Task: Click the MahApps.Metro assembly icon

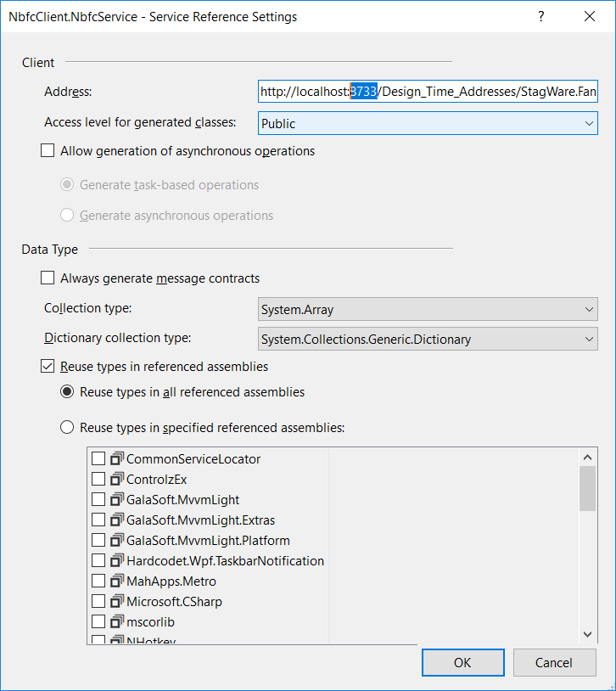Action: pyautogui.click(x=117, y=581)
